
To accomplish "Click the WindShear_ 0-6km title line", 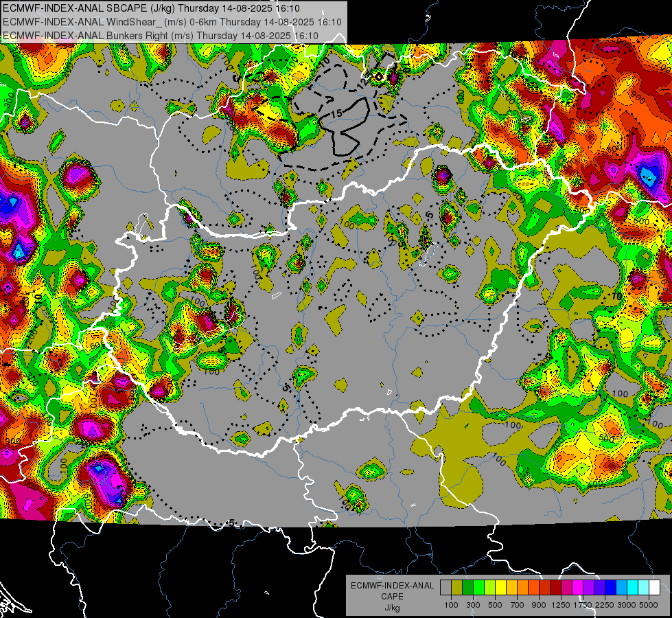I will click(172, 22).
